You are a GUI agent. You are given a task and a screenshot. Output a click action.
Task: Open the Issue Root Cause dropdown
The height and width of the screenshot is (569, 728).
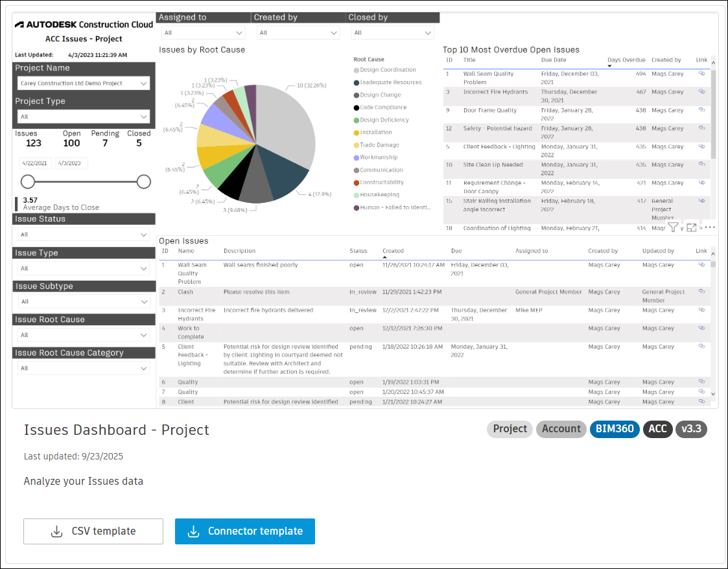pyautogui.click(x=84, y=334)
